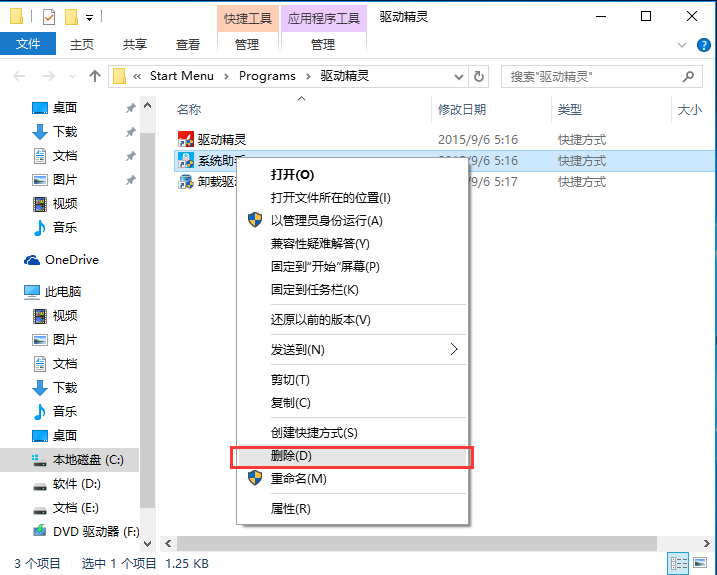Image resolution: width=717 pixels, height=575 pixels.
Task: Click the horizontal scrollbar right arrow
Action: click(706, 543)
